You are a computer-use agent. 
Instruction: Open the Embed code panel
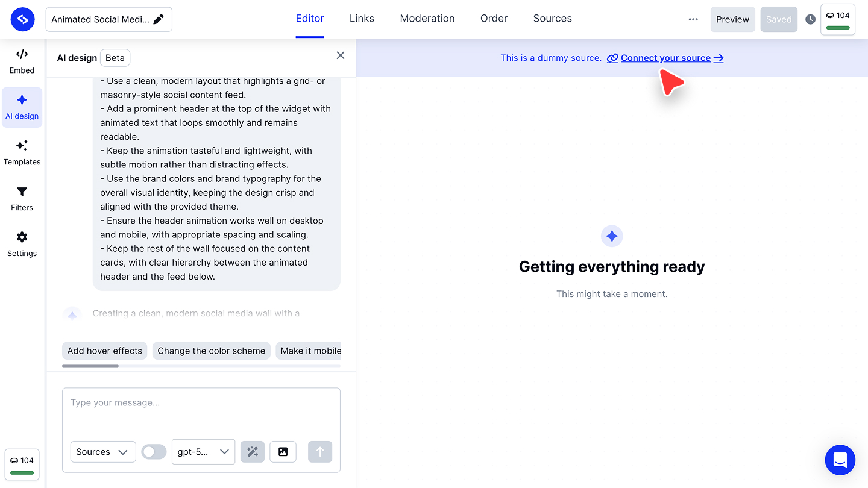pyautogui.click(x=22, y=61)
